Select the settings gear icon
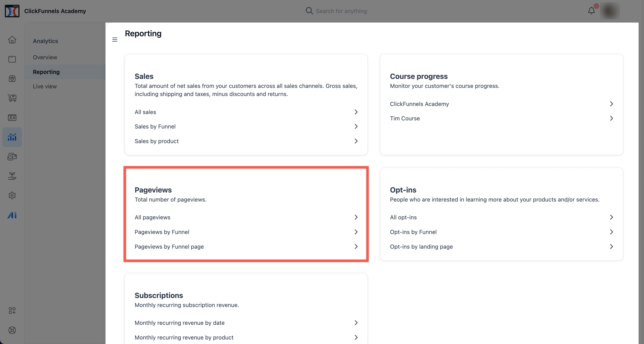Screen dimensions: 644x344 pos(12,196)
